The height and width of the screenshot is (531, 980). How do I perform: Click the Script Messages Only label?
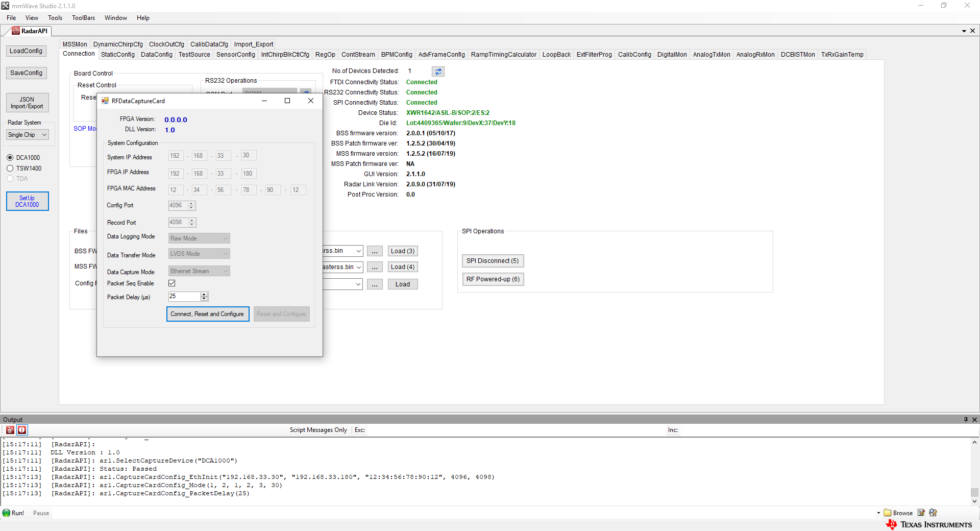(318, 430)
